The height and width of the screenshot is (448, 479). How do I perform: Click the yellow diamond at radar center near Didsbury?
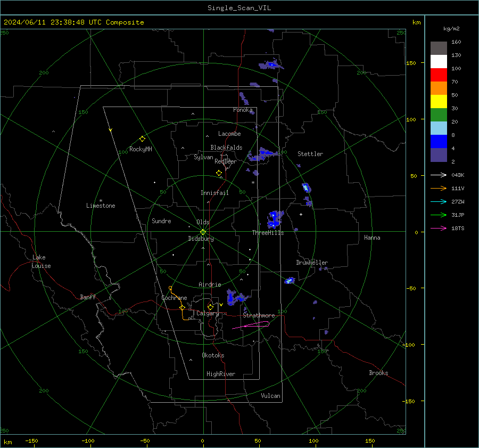tap(203, 232)
